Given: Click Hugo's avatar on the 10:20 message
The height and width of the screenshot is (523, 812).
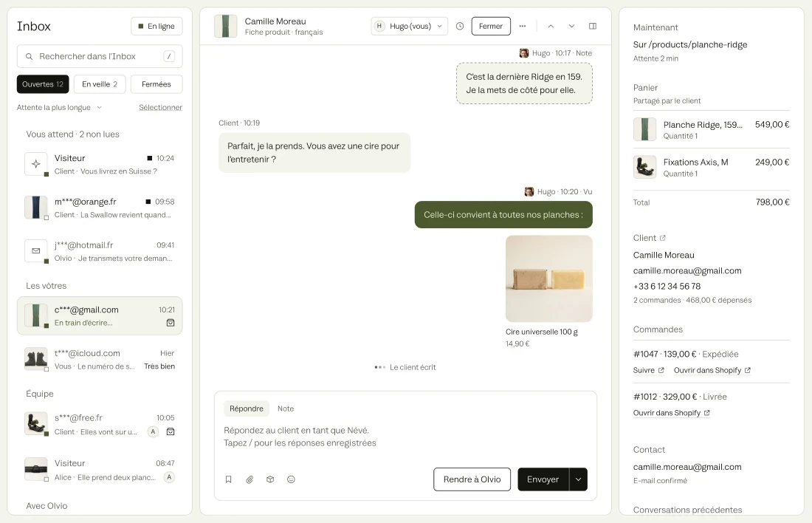Looking at the screenshot, I should [x=529, y=192].
